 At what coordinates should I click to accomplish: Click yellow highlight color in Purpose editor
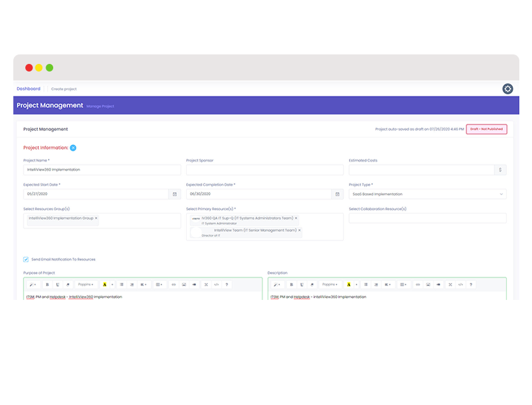104,285
